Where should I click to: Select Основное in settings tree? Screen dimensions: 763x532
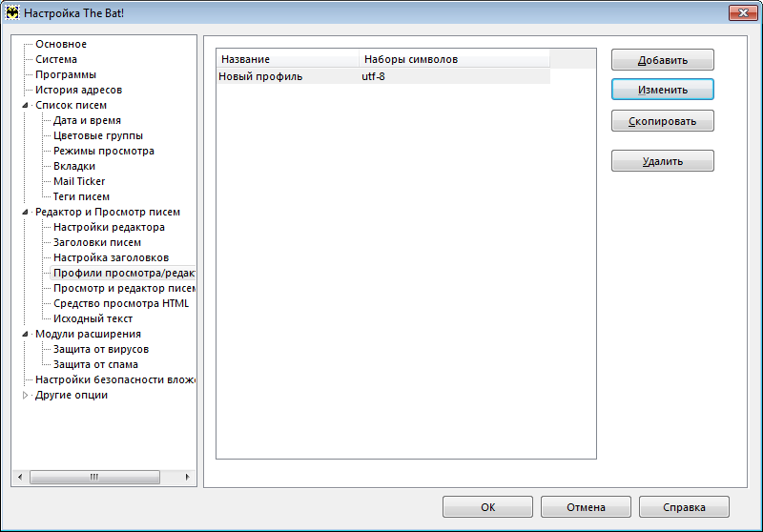coord(61,44)
